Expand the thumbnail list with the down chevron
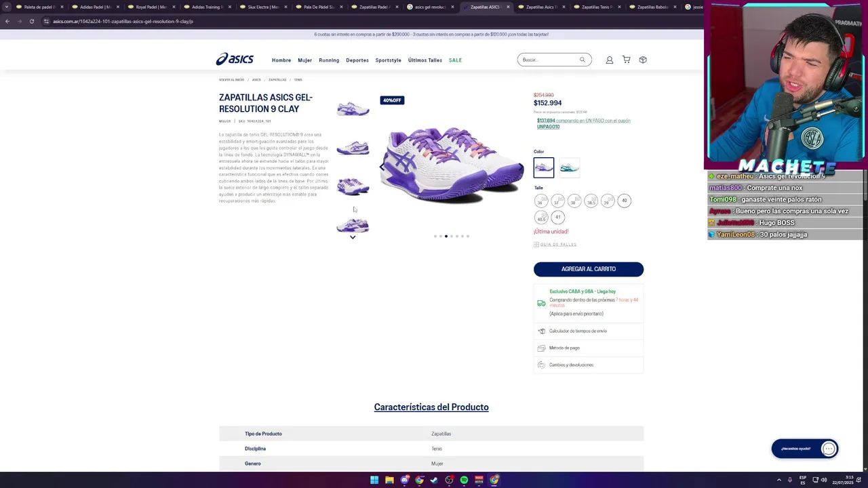This screenshot has height=488, width=868. click(353, 237)
